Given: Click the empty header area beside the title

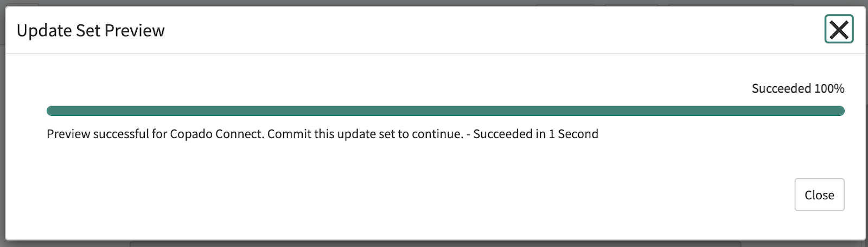Looking at the screenshot, I should [x=488, y=30].
